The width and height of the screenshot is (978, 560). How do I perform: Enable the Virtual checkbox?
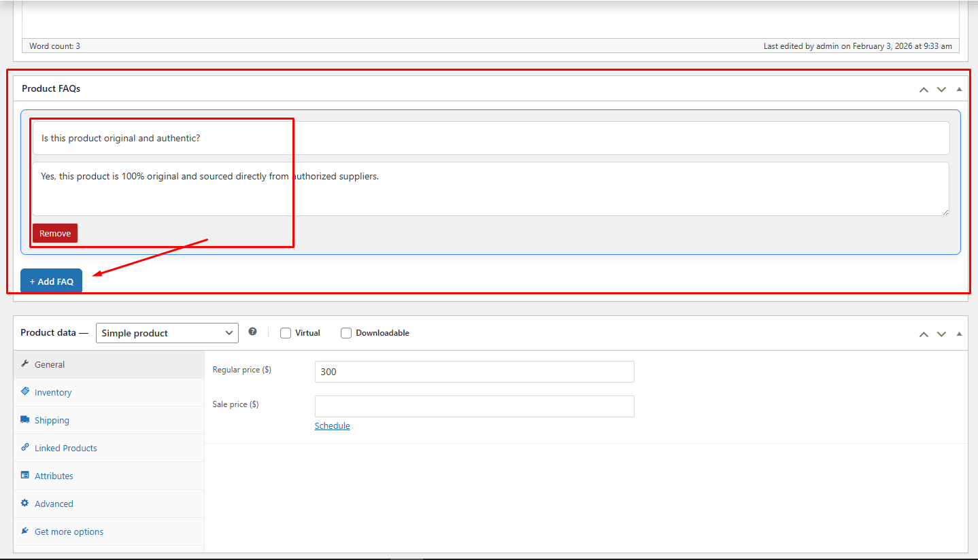tap(285, 332)
